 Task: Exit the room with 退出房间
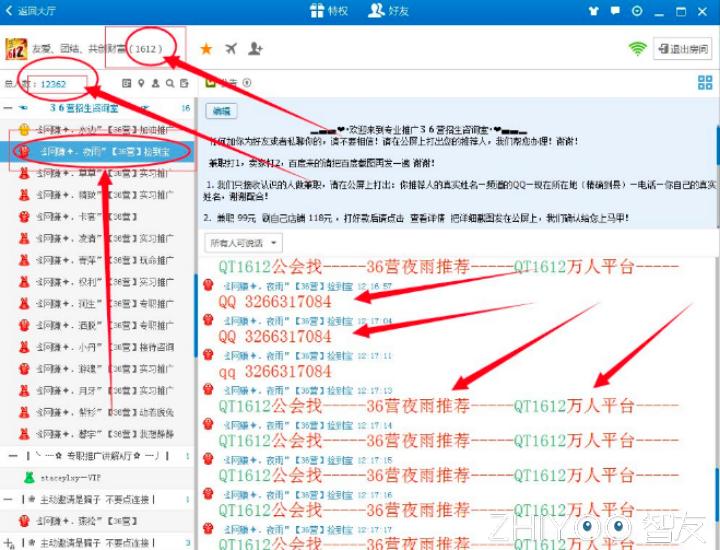(x=683, y=49)
